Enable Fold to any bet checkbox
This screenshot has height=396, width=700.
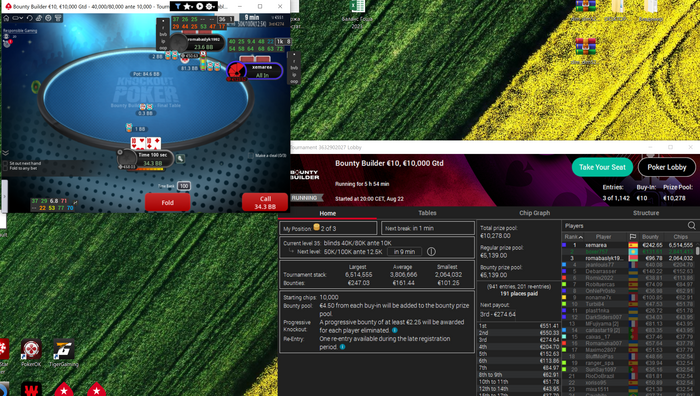pos(5,168)
